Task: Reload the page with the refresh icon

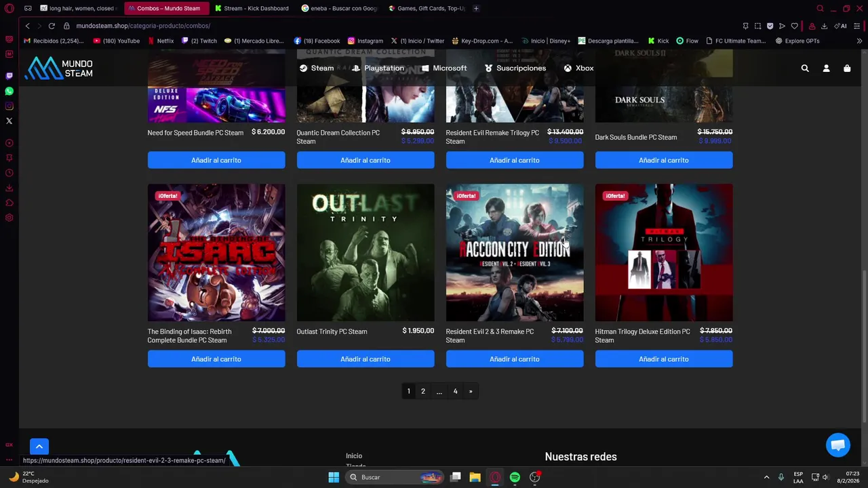Action: pyautogui.click(x=52, y=26)
